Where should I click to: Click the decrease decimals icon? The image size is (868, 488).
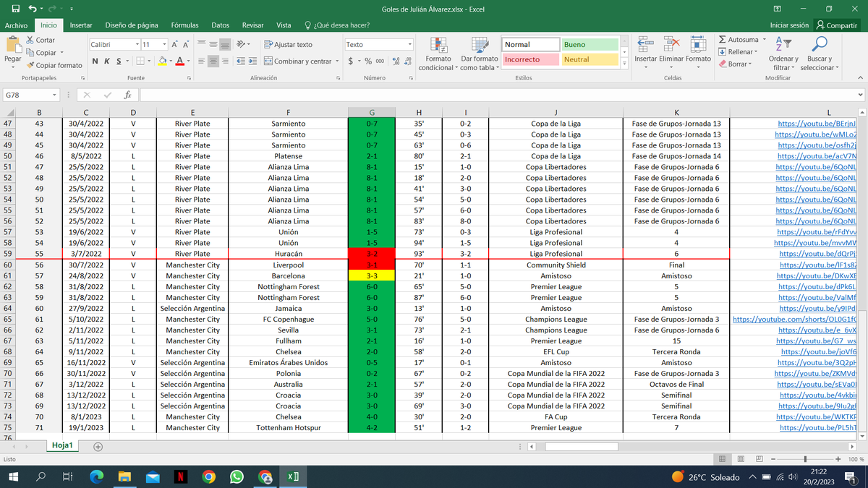407,61
